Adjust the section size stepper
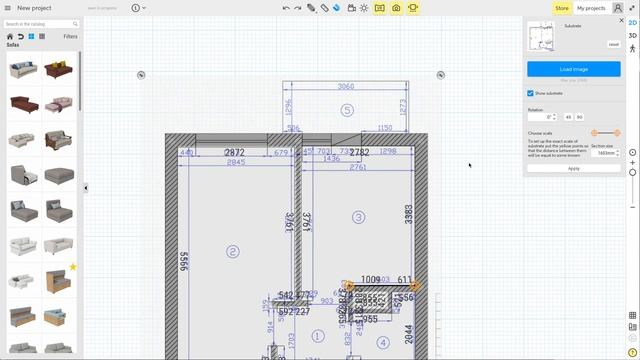Viewport: 640px width, 360px height. click(618, 153)
